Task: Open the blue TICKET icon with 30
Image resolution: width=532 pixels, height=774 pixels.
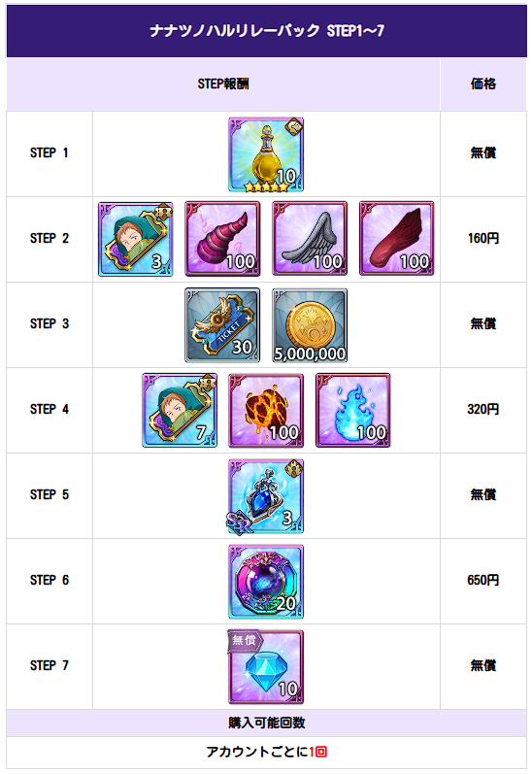Action: coord(222,325)
